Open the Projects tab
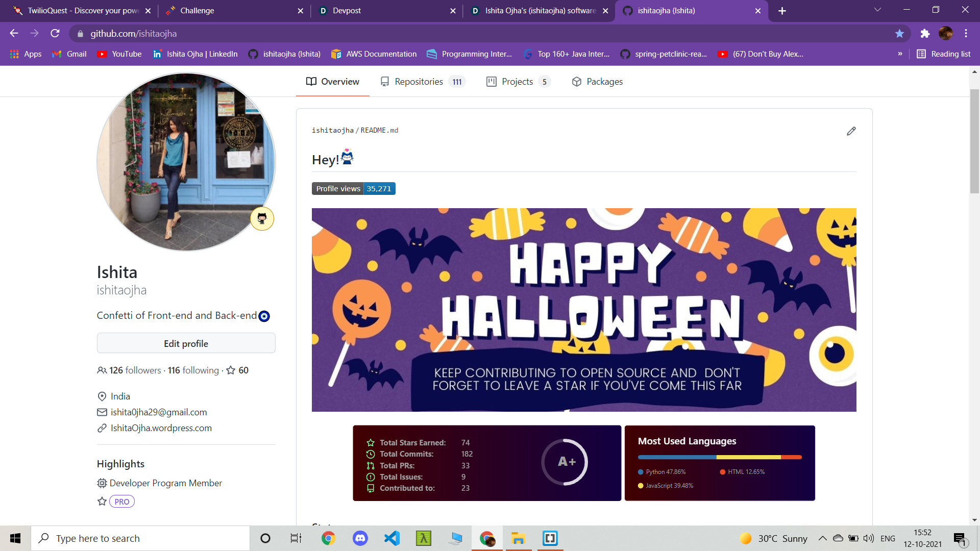 (518, 82)
